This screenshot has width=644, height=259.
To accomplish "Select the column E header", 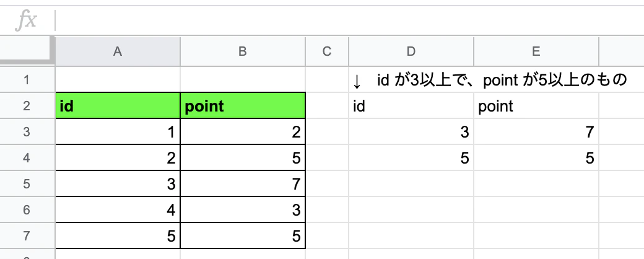I will pos(536,51).
